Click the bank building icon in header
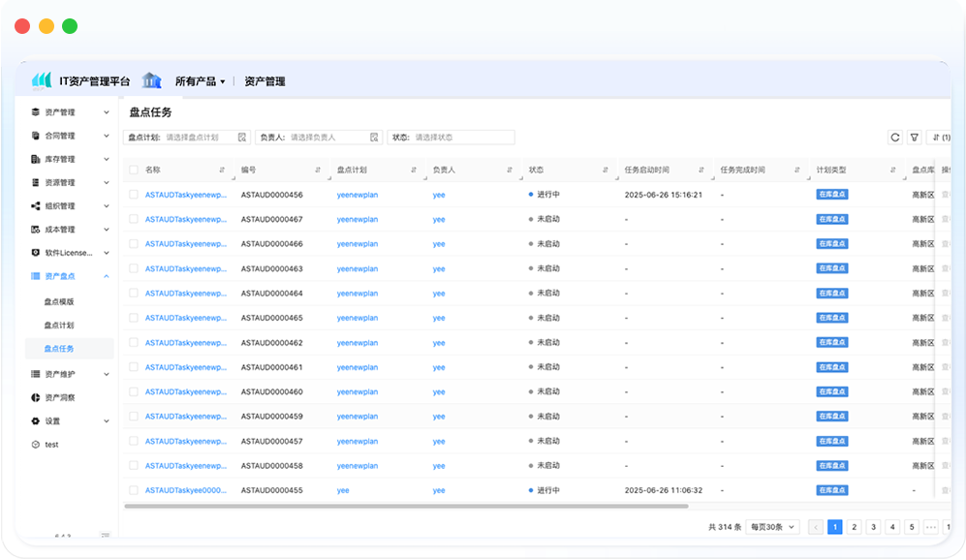This screenshot has height=560, width=966. click(x=151, y=80)
